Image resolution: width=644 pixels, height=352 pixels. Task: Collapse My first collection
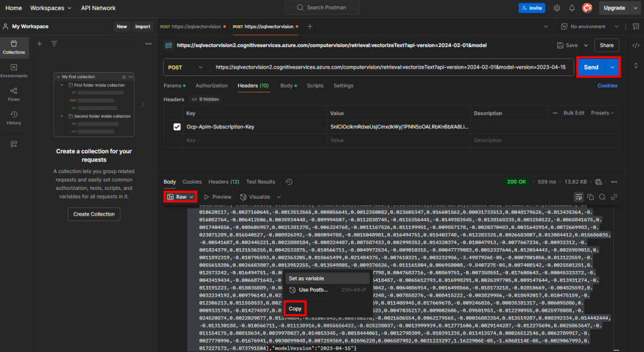(58, 77)
